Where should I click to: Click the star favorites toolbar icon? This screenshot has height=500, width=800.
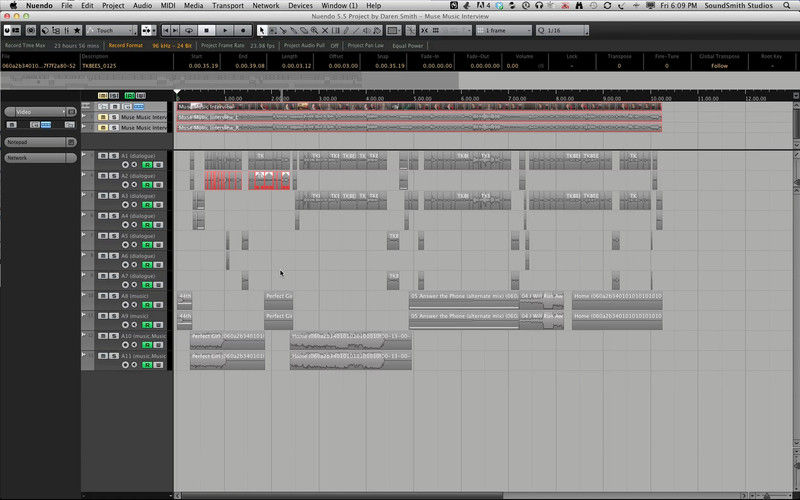(x=77, y=31)
